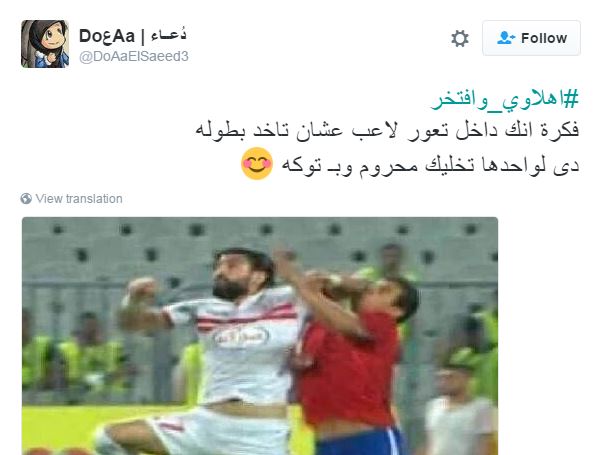Open the attached football match photo
The image size is (608, 455).
(x=260, y=336)
